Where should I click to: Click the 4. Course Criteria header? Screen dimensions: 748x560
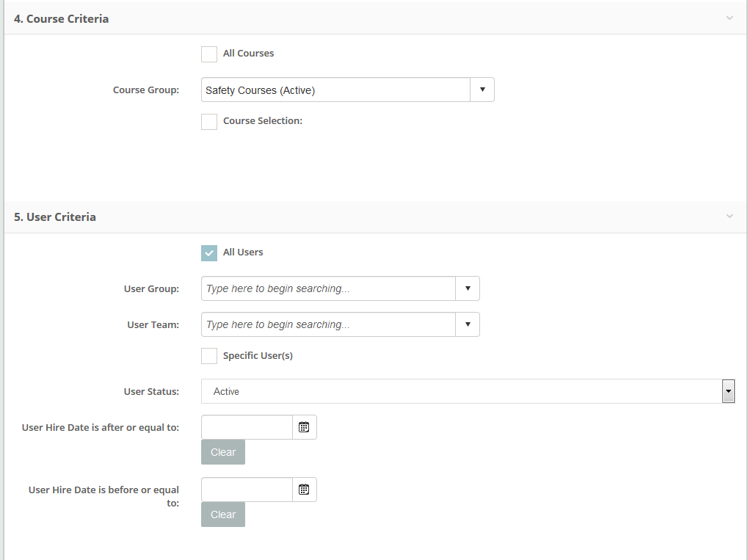click(x=62, y=18)
